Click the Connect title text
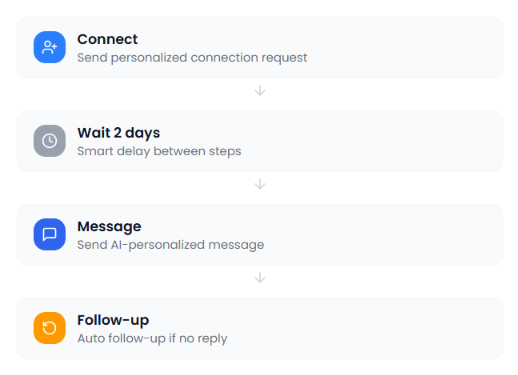518x375 pixels. [x=107, y=39]
